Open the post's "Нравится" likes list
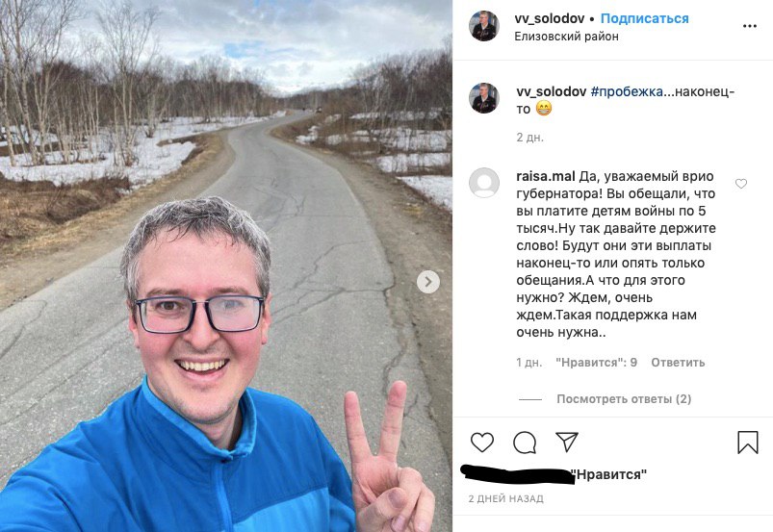This screenshot has width=773, height=532. 609,475
